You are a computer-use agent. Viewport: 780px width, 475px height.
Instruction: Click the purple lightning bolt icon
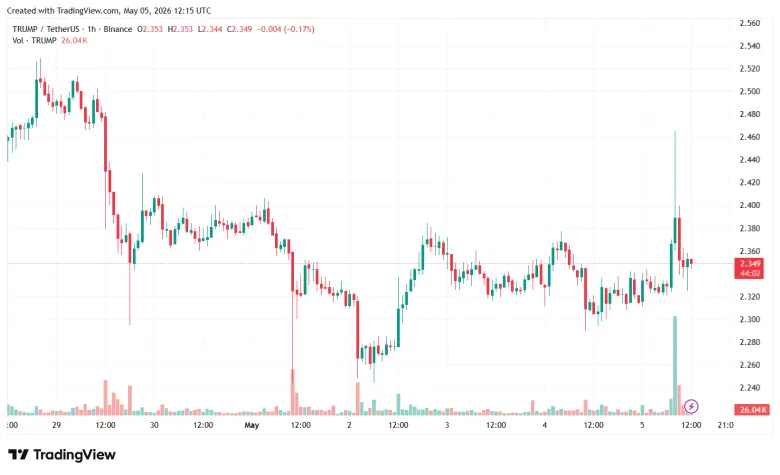[691, 406]
